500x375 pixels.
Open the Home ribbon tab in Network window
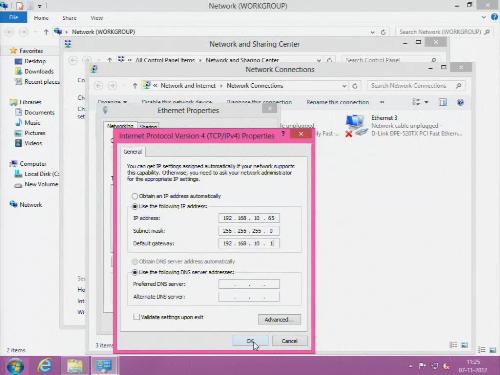tap(41, 18)
